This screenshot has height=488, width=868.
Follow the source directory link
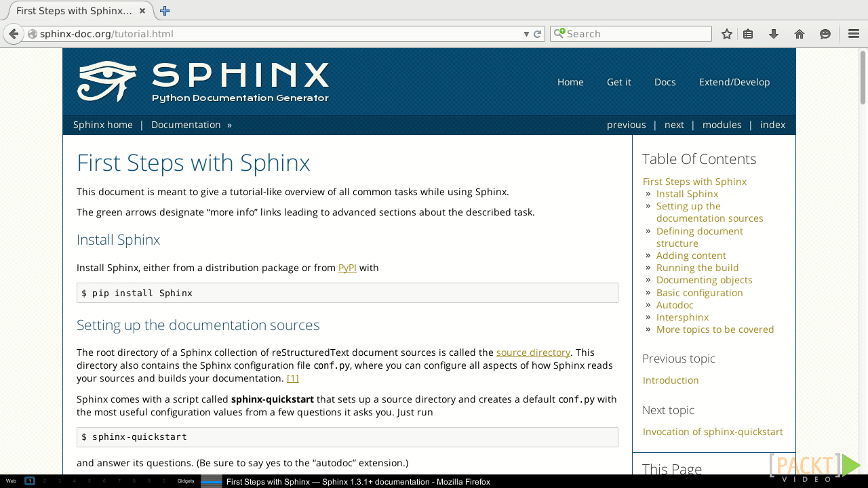pyautogui.click(x=533, y=352)
